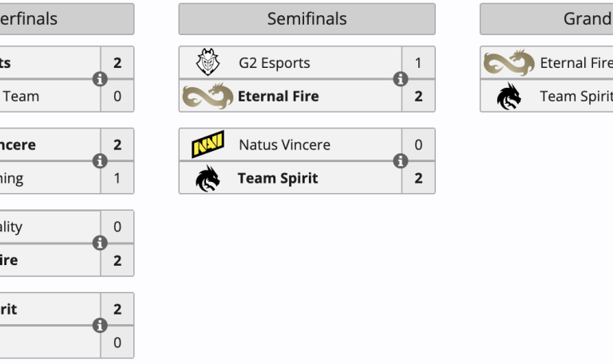Open info icon for Natus Vincere vs Team Spirit
The width and height of the screenshot is (613, 364).
[401, 161]
